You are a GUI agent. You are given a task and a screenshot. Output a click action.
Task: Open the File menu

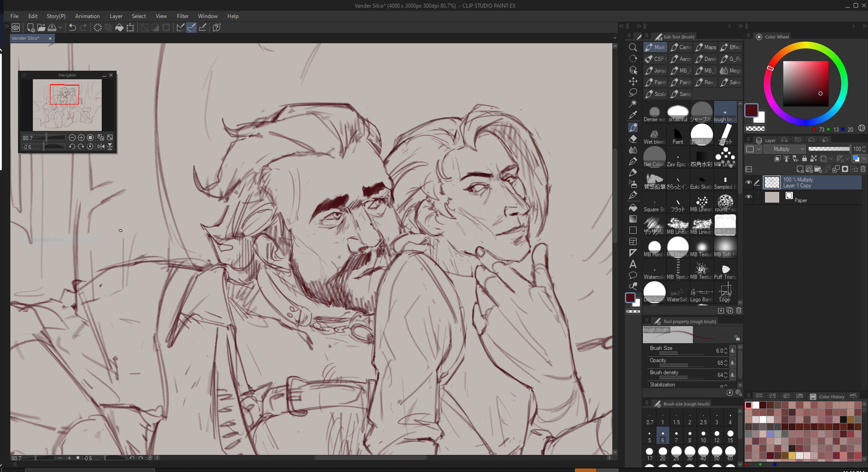click(14, 16)
